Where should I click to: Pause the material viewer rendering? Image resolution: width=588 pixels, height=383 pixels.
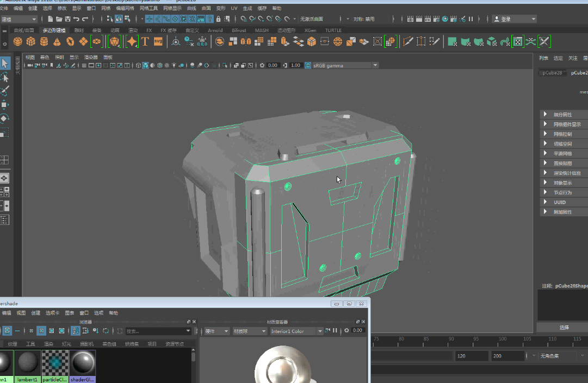pos(335,330)
